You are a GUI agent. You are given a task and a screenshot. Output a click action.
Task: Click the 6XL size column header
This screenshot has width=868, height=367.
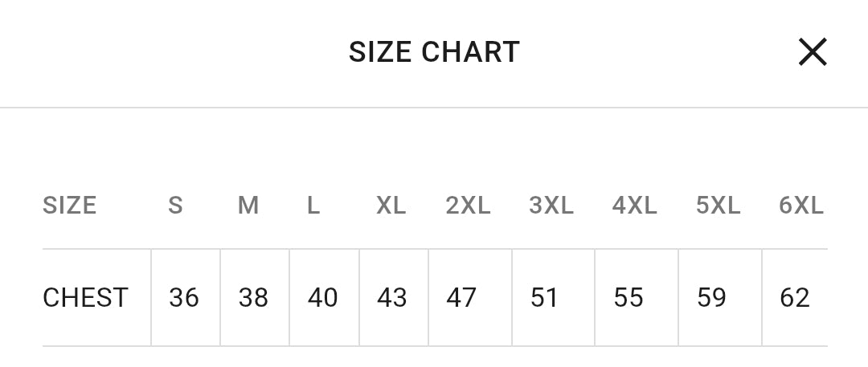(801, 206)
